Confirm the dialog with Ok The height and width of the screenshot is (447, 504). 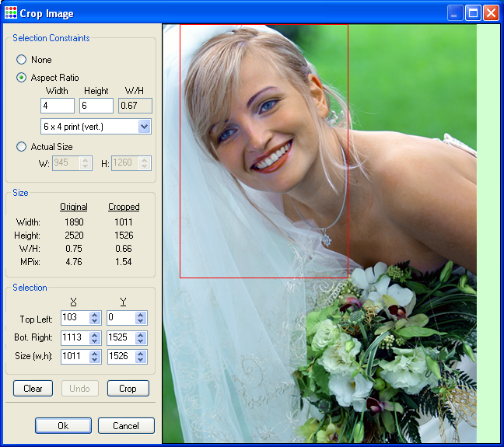63,426
